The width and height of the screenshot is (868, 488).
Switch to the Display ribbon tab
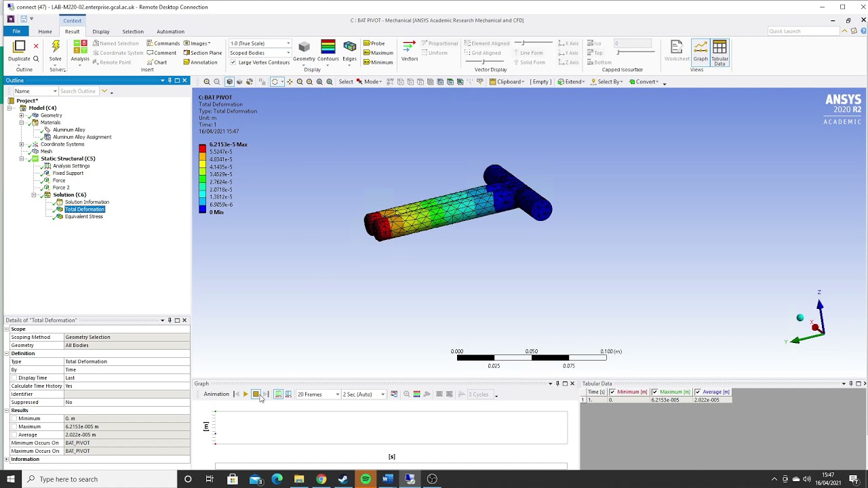(101, 31)
